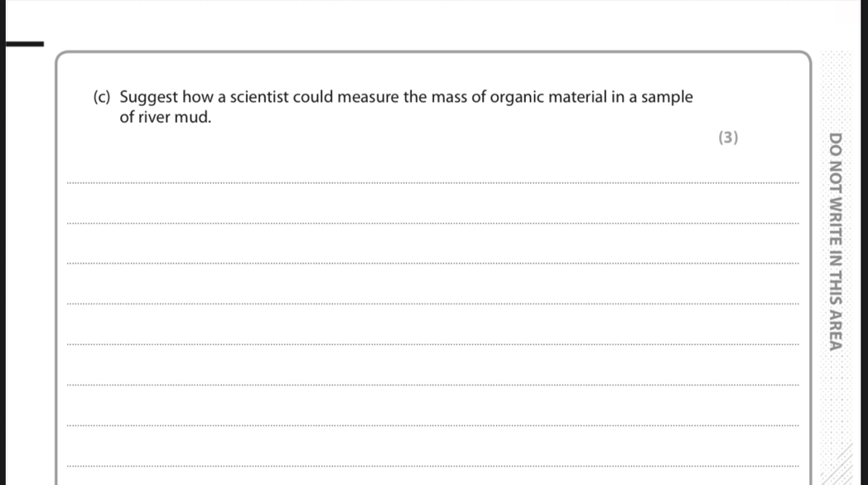
Task: Click the third dotted answer line
Action: [x=431, y=263]
